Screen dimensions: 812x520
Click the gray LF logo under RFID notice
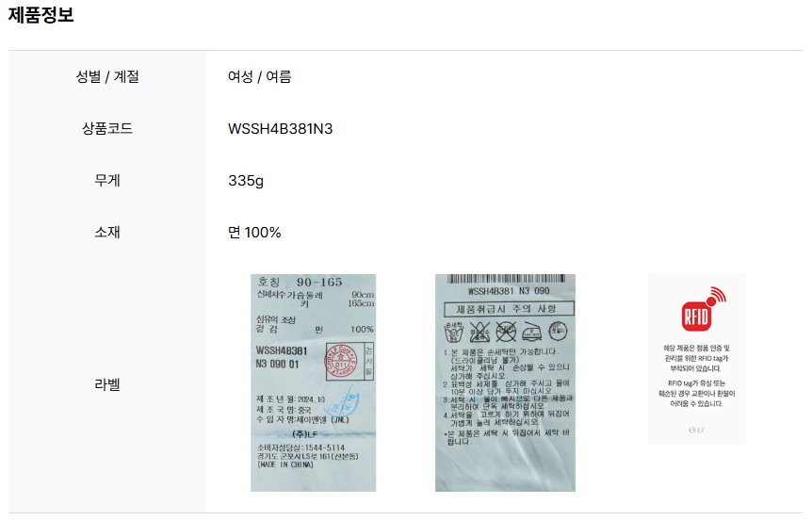pyautogui.click(x=696, y=430)
